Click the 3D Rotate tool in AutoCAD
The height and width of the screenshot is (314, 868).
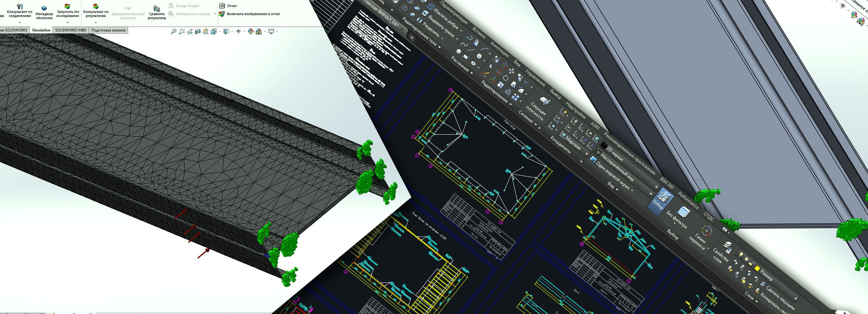pos(499,73)
